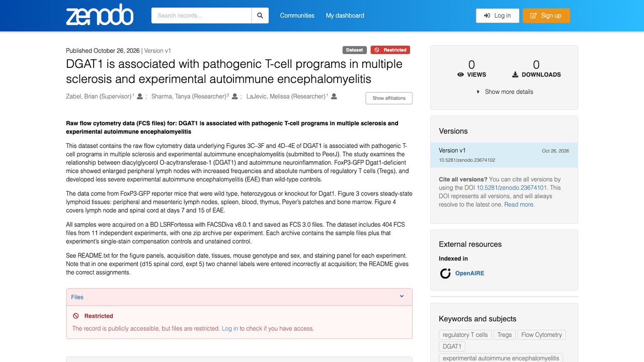Click the DOI text 10.5281/zenodo.23674102
Screen dimensions: 644x362
[x=467, y=160]
